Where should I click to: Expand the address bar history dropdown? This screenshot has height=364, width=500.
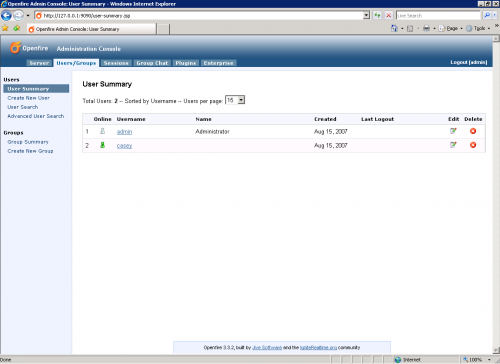pos(366,15)
